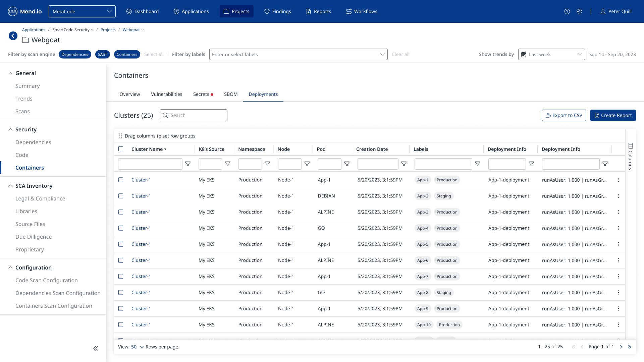Toggle the SAST scan engine filter

click(x=103, y=54)
